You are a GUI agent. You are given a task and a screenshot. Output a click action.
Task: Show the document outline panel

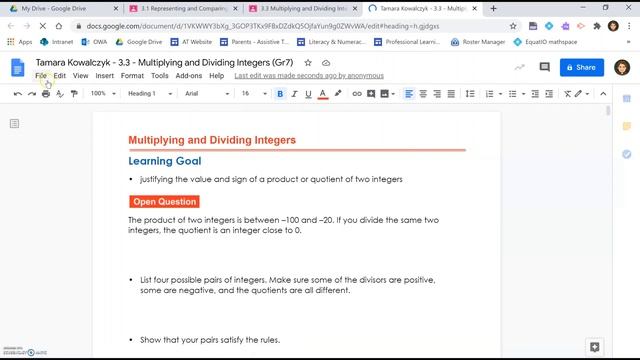pos(14,123)
